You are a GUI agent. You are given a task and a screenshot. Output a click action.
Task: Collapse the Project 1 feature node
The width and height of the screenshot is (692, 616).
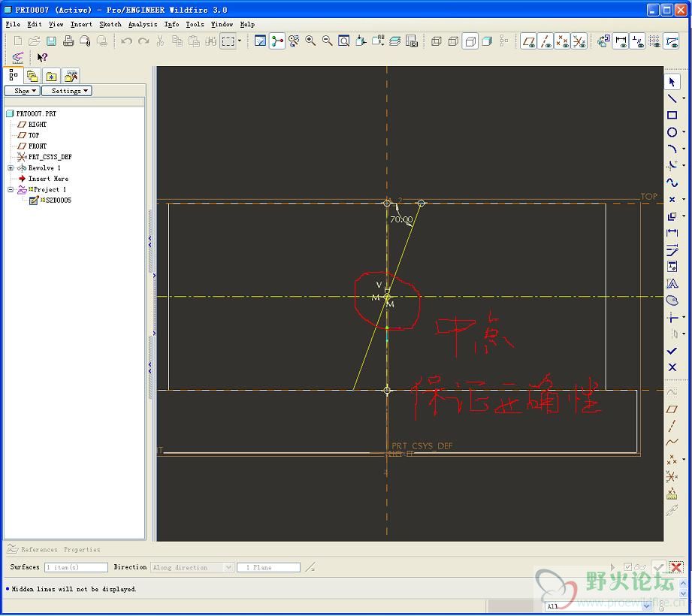click(x=11, y=190)
